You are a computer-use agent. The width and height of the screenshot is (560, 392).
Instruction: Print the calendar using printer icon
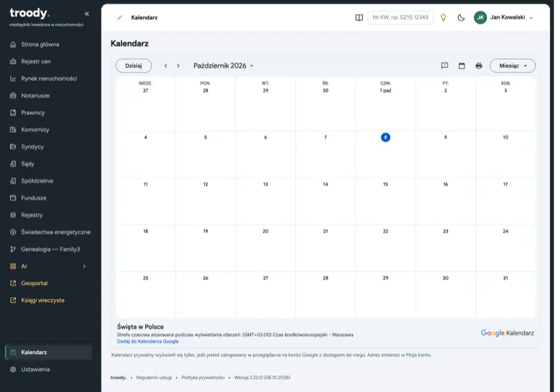click(x=479, y=66)
